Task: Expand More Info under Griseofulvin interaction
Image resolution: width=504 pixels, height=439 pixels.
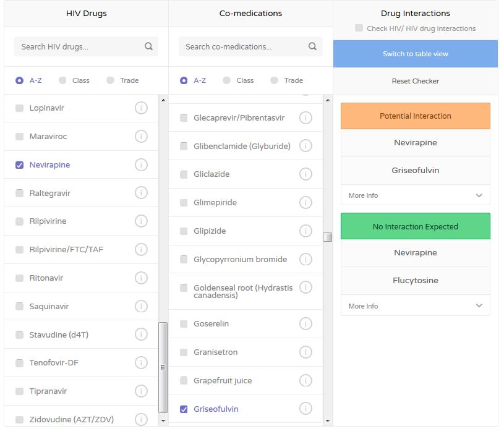Action: click(416, 195)
